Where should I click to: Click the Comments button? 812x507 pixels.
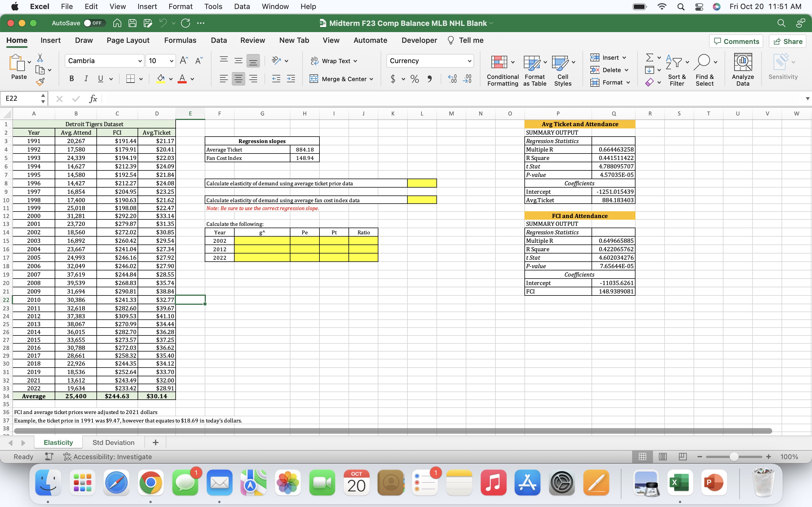pos(736,41)
